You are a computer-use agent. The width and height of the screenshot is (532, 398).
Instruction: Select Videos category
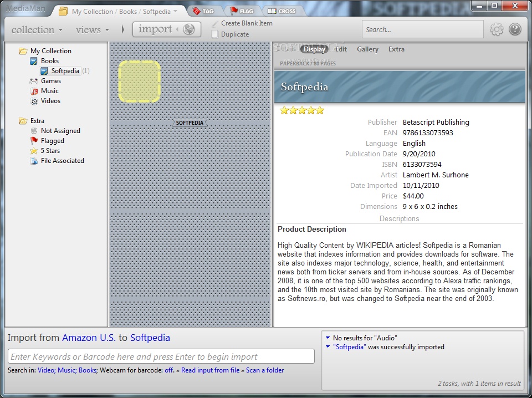[x=50, y=101]
